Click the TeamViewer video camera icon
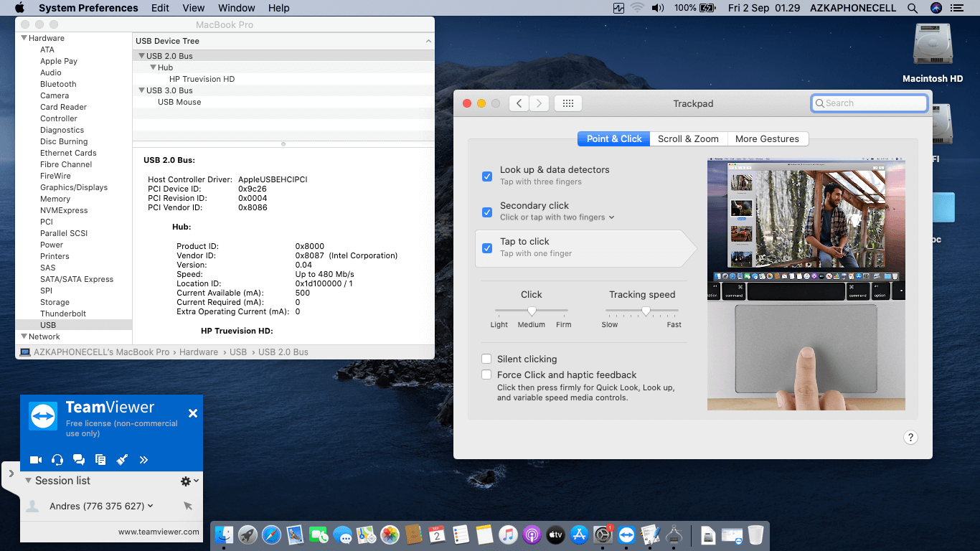Viewport: 980px width, 551px height. 35,460
